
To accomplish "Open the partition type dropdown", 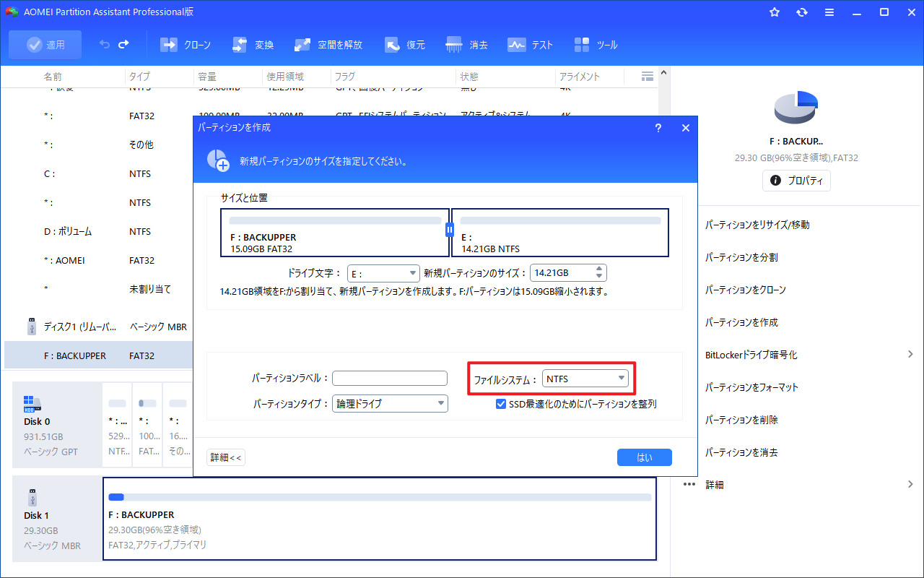I will point(390,404).
